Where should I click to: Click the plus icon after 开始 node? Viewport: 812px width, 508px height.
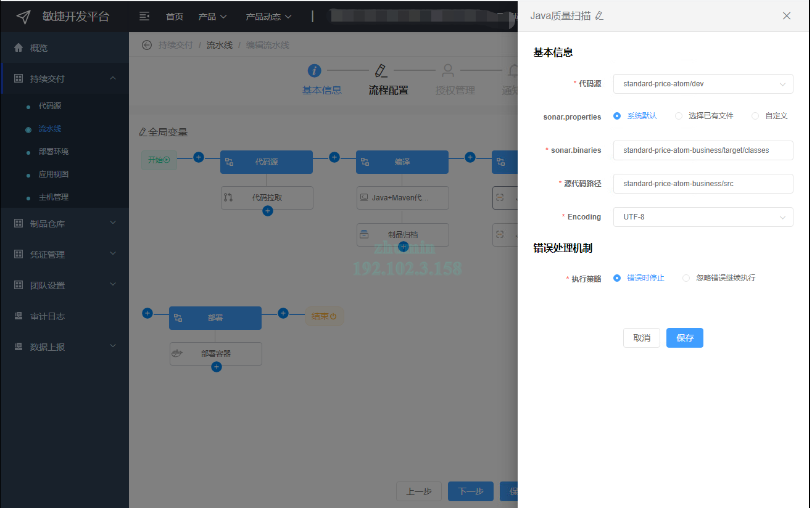click(x=199, y=157)
